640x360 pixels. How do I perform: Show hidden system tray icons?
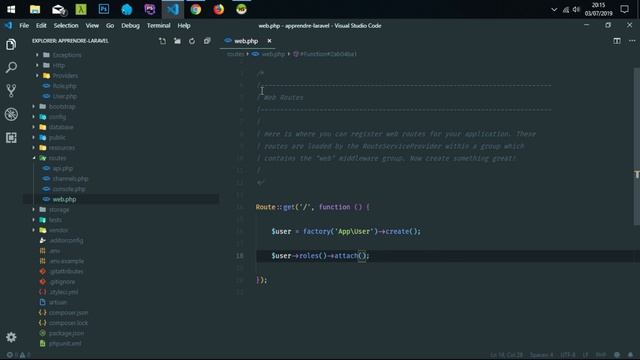(554, 9)
